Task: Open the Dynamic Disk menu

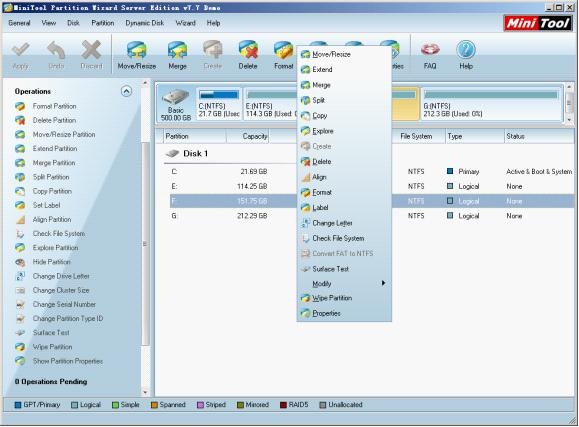Action: [144, 23]
